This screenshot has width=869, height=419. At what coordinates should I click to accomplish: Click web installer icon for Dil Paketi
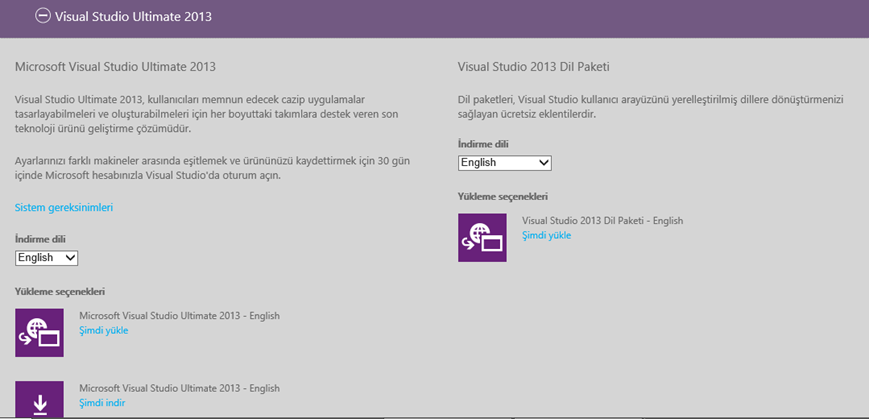pos(482,238)
